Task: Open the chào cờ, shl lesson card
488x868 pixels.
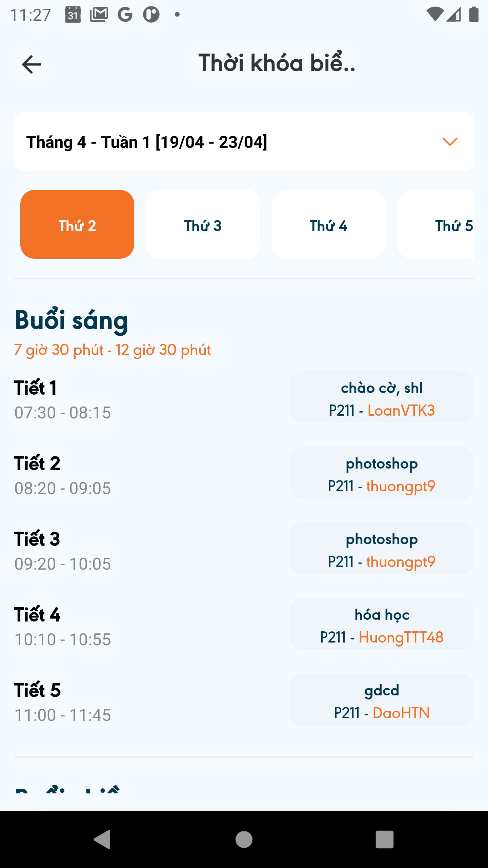Action: click(382, 397)
